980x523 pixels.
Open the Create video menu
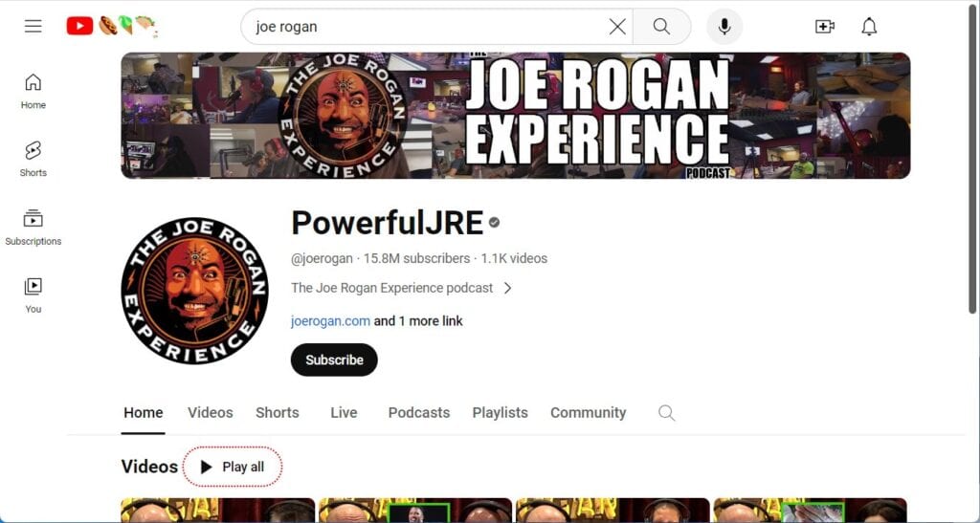coord(824,26)
